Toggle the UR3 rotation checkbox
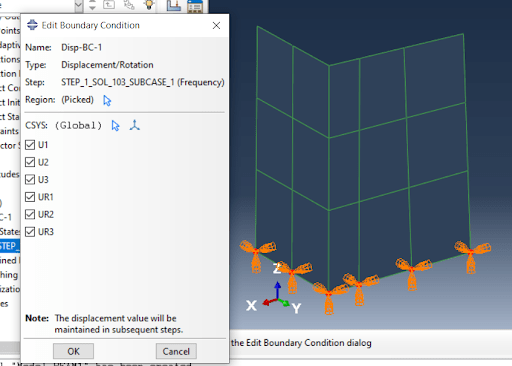The width and height of the screenshot is (512, 366). 30,232
